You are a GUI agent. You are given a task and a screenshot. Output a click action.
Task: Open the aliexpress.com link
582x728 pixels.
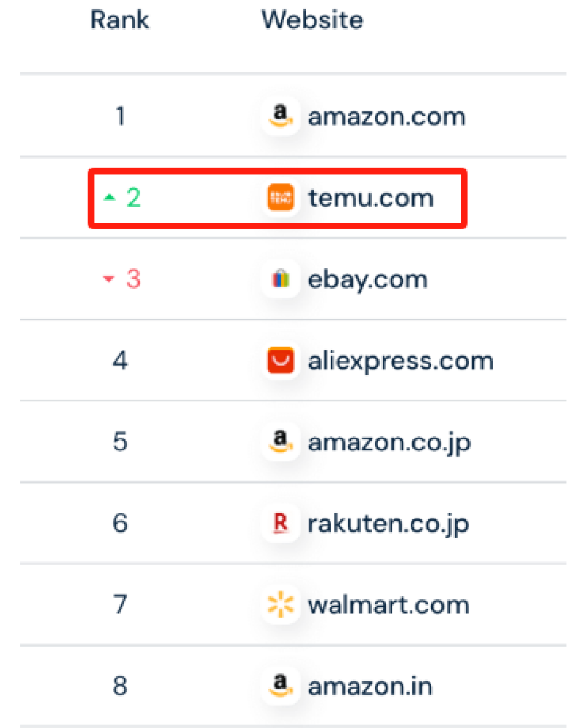[x=400, y=361]
